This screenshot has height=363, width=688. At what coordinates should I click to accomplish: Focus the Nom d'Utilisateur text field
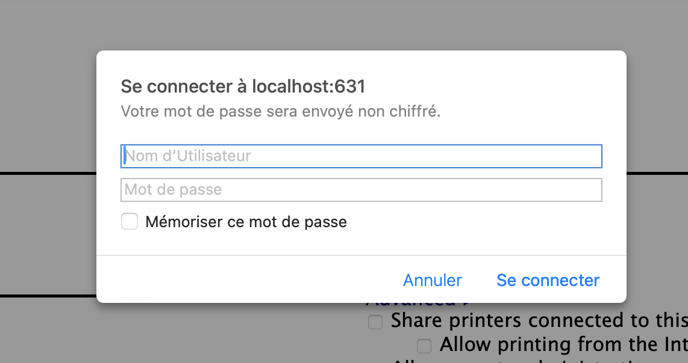click(x=361, y=156)
